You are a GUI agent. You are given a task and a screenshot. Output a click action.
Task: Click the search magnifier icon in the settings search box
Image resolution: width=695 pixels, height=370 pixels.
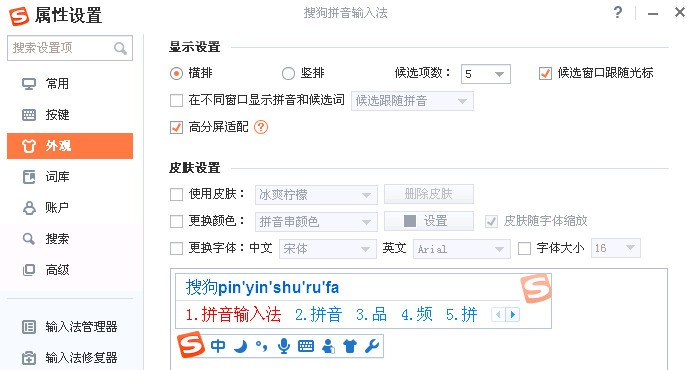120,48
